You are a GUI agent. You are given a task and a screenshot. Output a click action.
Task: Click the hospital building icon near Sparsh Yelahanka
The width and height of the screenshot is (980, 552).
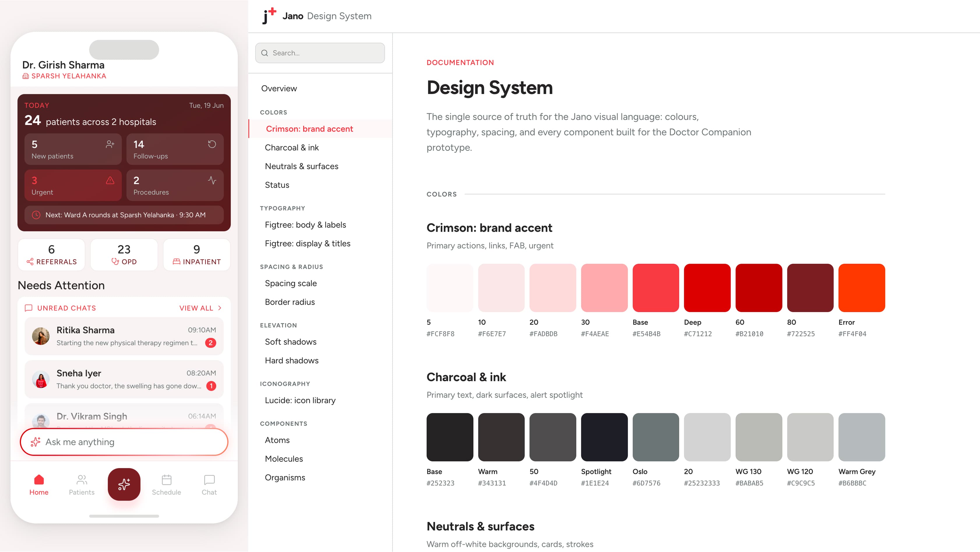coord(25,76)
